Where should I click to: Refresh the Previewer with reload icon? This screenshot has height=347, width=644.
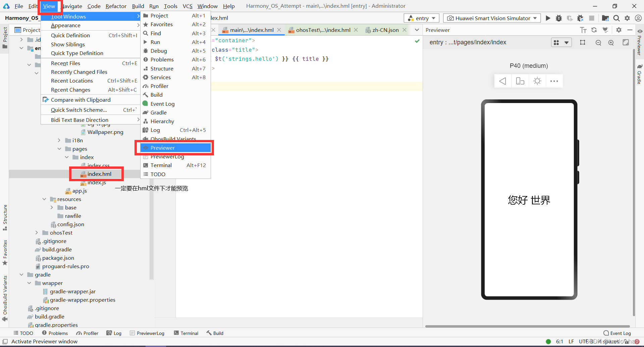point(594,30)
